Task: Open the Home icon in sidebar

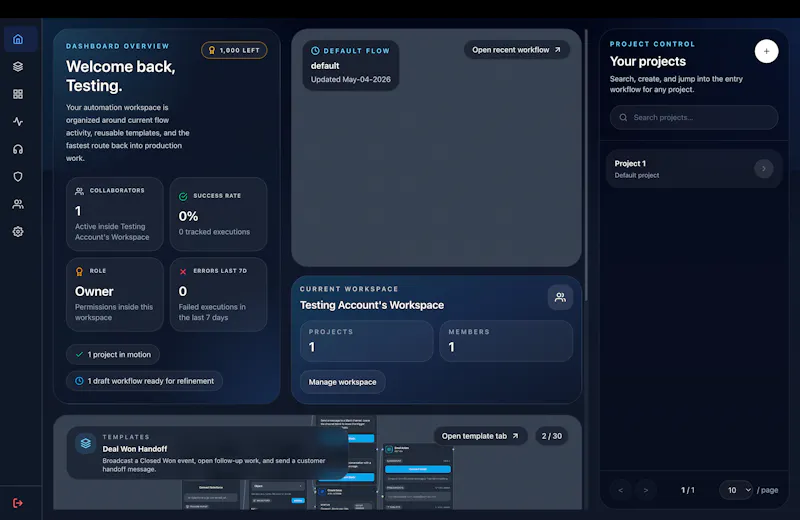Action: click(18, 39)
